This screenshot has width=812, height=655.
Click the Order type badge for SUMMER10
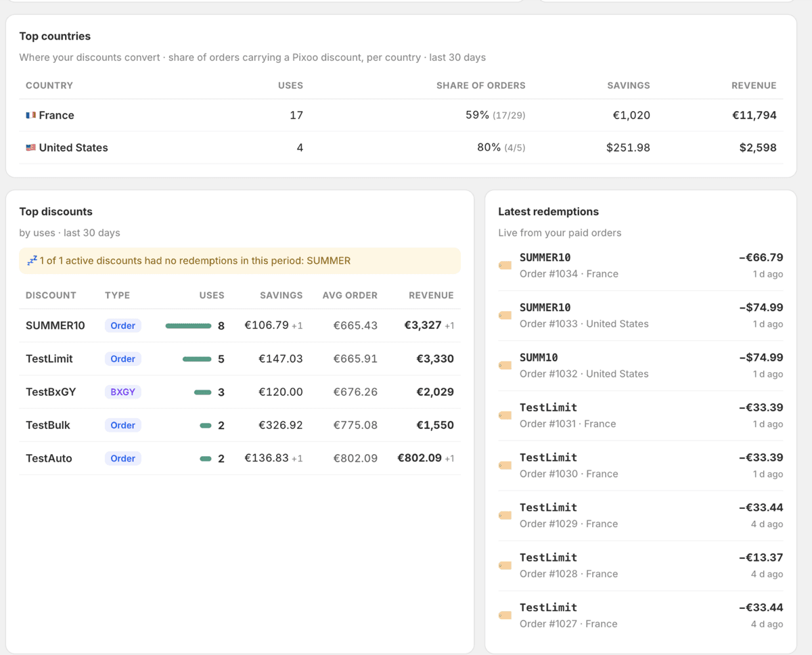pyautogui.click(x=122, y=325)
